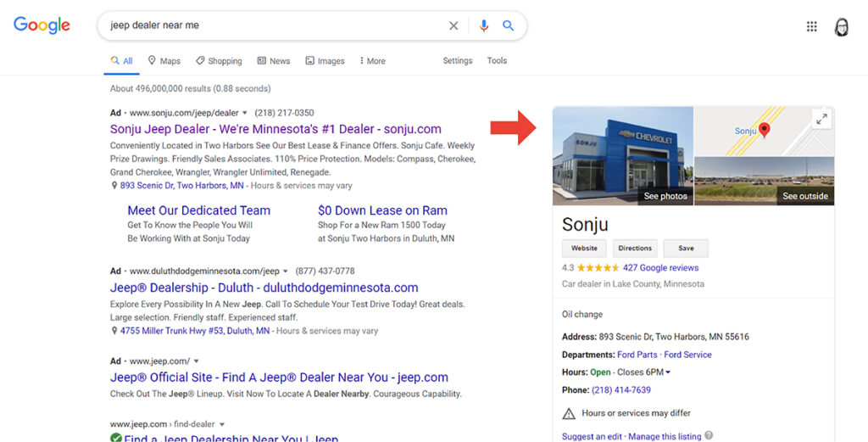This screenshot has width=868, height=442.
Task: Expand dropdown arrow next to jeep.com find-dealer
Action: (222, 424)
